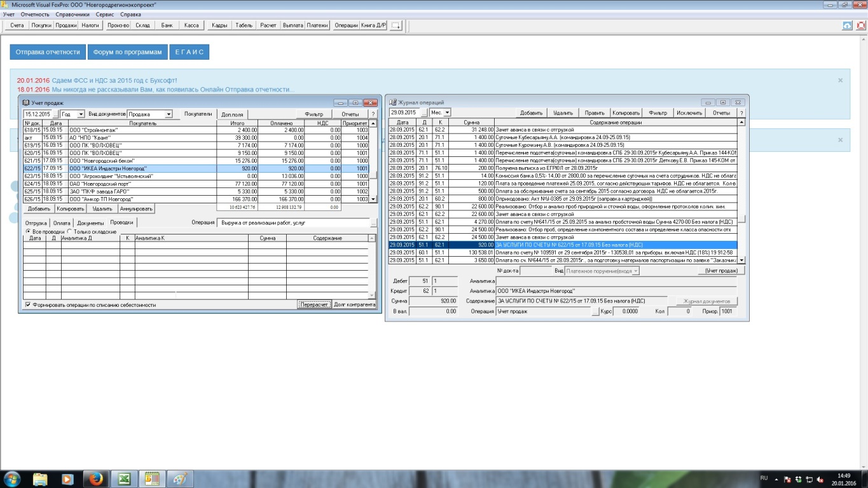Image resolution: width=868 pixels, height=488 pixels.
Task: Open the 'Мес.' period dropdown in journal
Action: point(447,112)
